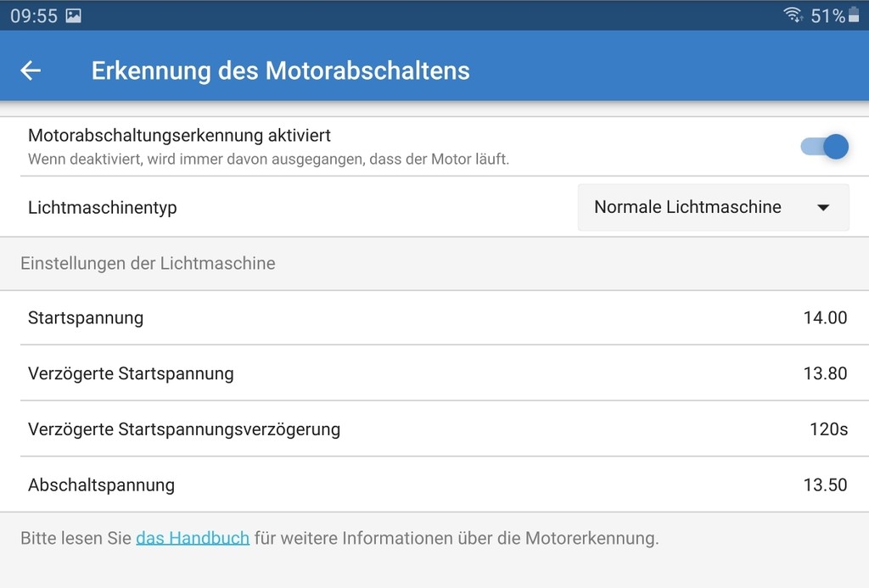The image size is (869, 588).
Task: Select the Verzögerte Startspannung row
Action: coord(434,373)
